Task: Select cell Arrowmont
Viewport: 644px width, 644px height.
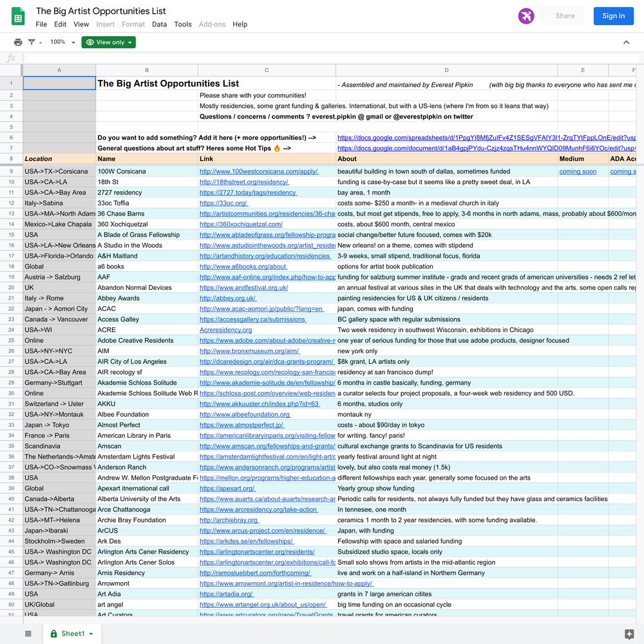Action: (147, 583)
